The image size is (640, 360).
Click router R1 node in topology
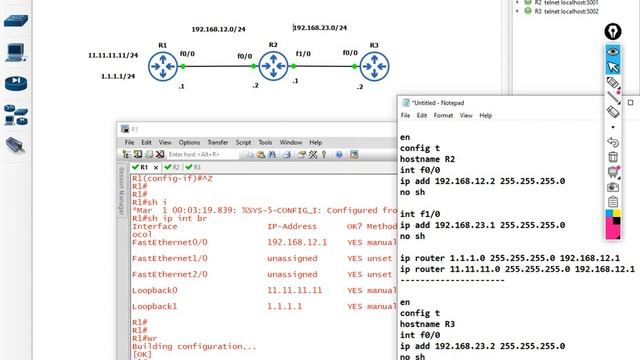162,66
